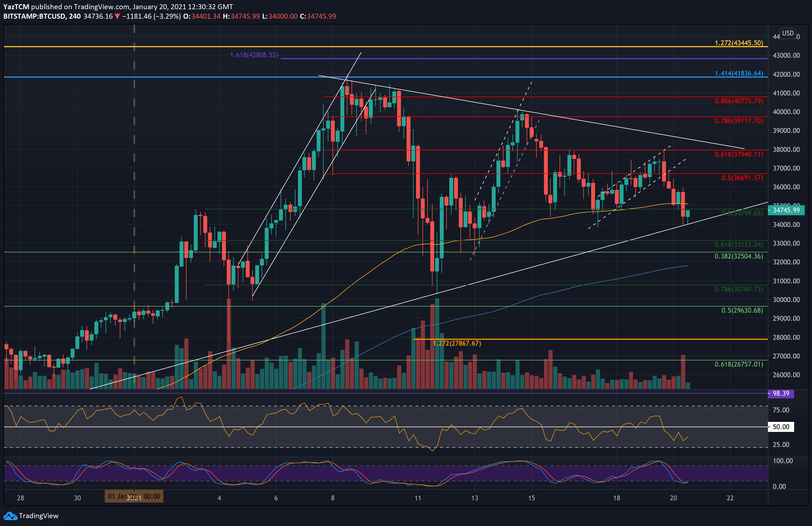812x526 pixels.
Task: Select the 01 Jan '21 00:00 date marker
Action: 134,496
